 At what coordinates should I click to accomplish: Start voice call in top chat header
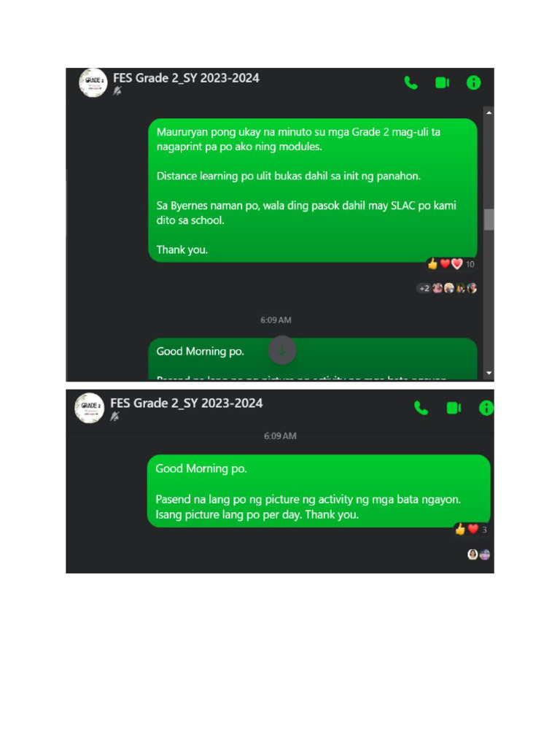pos(411,83)
